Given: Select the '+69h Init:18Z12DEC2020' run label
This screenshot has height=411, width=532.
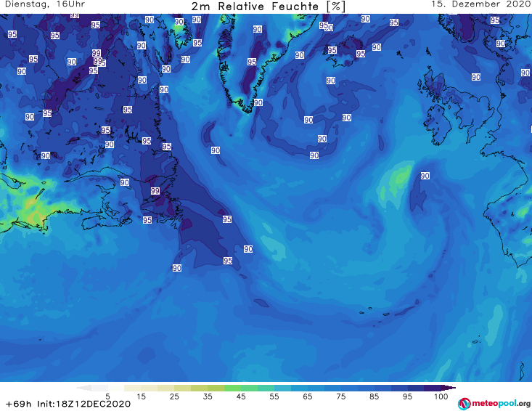Looking at the screenshot, I should 67,404.
